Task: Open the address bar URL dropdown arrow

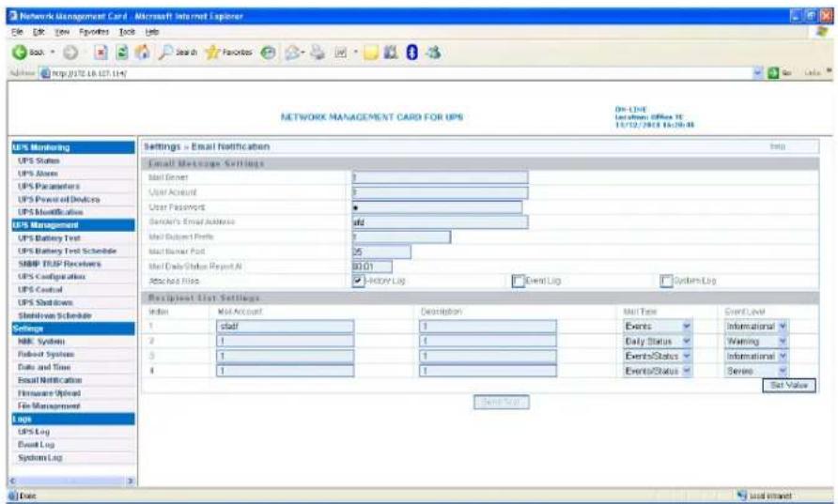Action: [x=758, y=72]
